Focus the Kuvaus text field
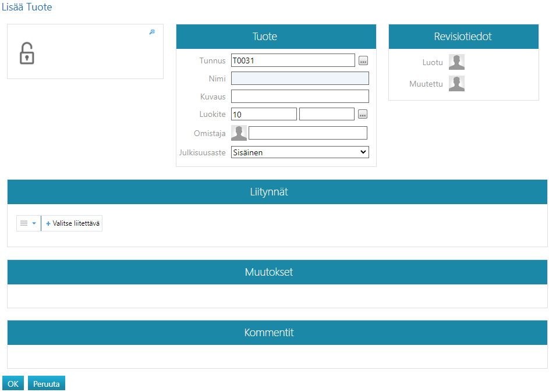 pyautogui.click(x=300, y=97)
